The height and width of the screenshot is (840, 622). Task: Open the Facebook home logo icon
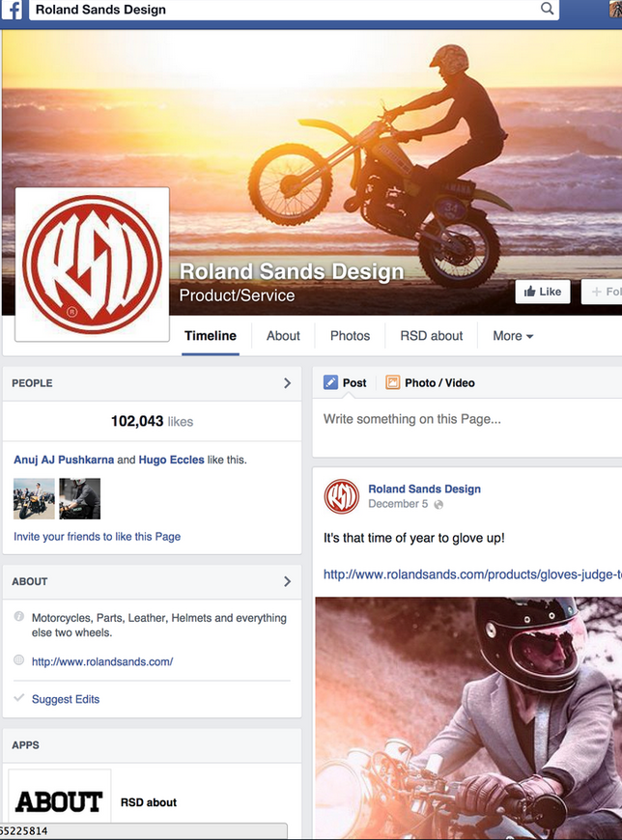point(13,11)
